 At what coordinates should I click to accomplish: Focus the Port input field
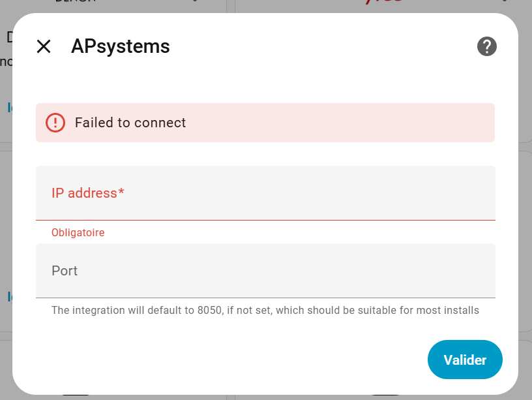265,271
